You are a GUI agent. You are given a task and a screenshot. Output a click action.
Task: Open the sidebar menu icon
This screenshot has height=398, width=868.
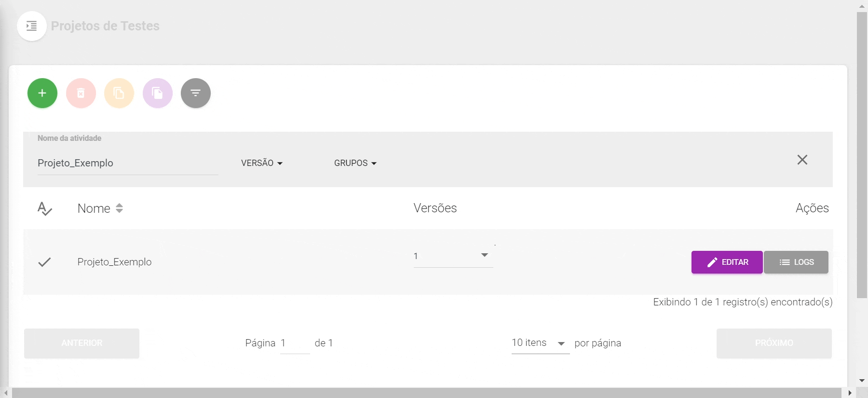[x=32, y=26]
